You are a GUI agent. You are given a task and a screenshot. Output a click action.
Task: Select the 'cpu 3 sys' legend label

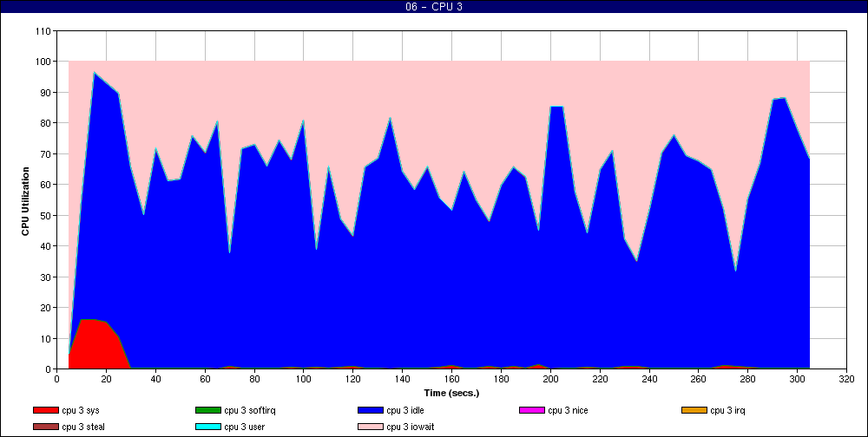point(81,411)
